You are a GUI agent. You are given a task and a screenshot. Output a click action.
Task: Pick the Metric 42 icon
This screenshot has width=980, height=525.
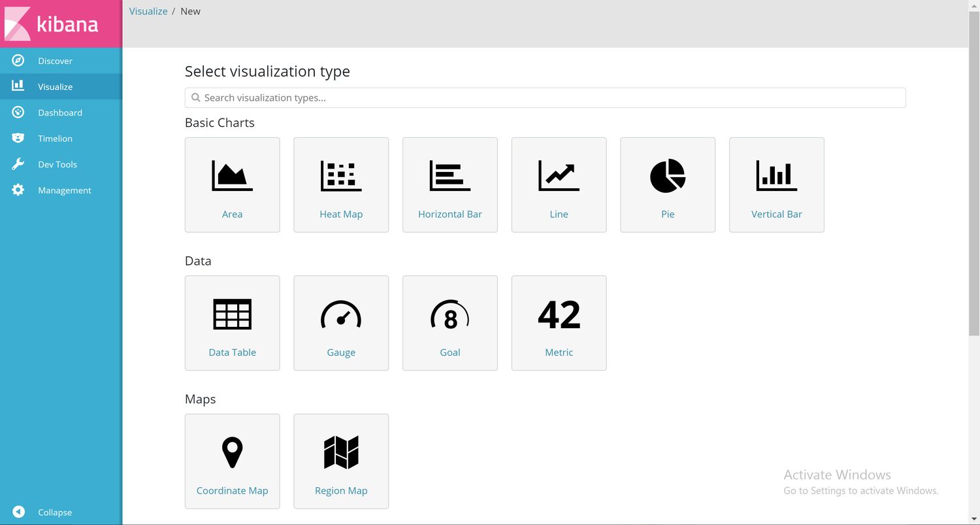559,314
